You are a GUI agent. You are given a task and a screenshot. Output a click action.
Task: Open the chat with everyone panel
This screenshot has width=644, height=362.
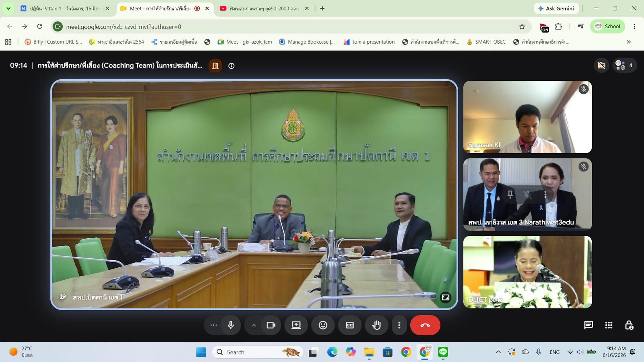click(x=589, y=325)
